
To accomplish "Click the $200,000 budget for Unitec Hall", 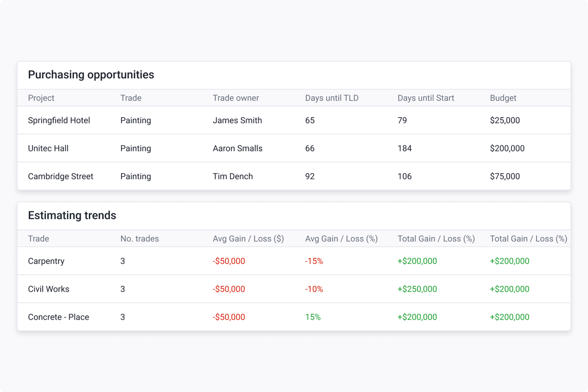I will [507, 148].
